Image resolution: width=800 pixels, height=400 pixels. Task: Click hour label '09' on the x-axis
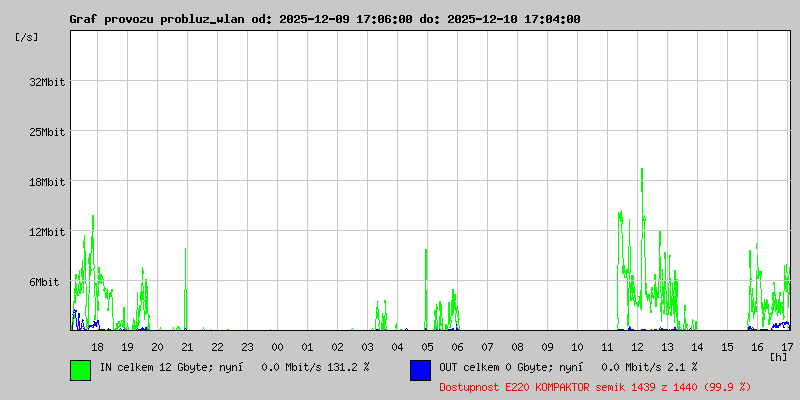547,347
